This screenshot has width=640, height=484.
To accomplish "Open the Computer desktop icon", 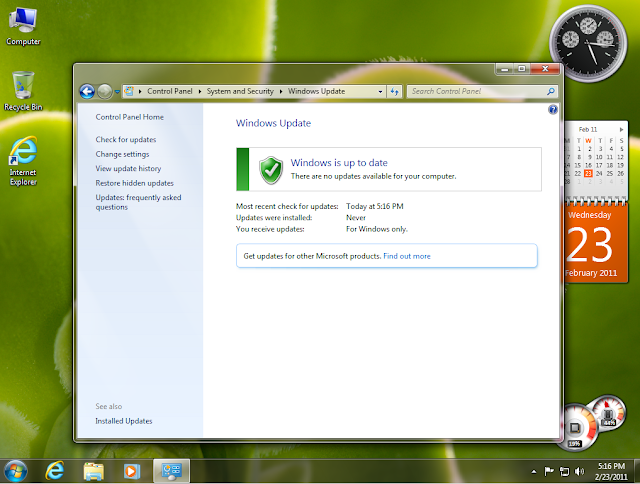I will [23, 27].
